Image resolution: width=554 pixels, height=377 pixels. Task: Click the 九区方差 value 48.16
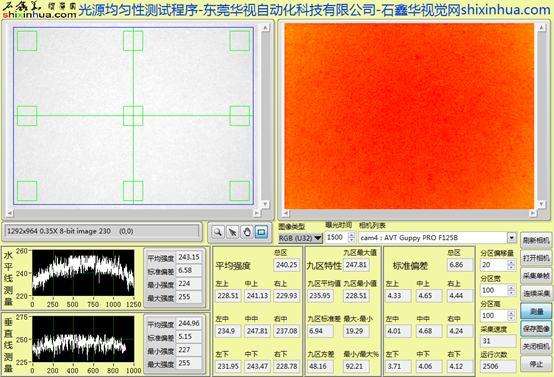[x=320, y=366]
